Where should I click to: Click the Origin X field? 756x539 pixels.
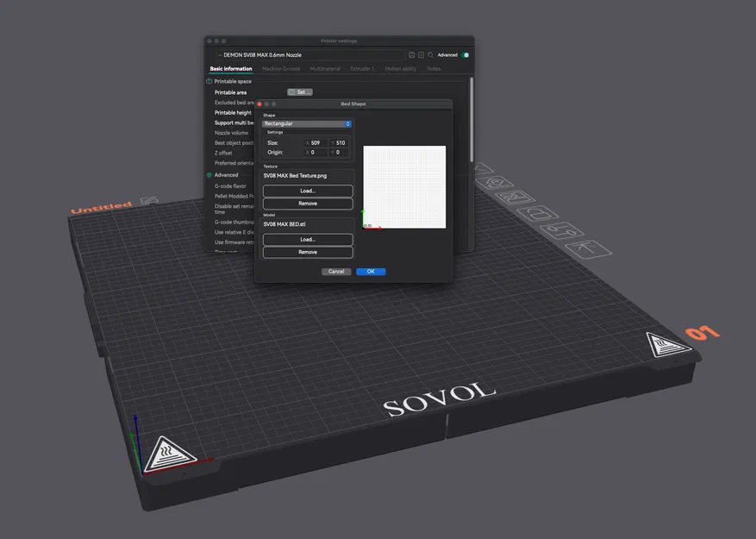tap(316, 153)
